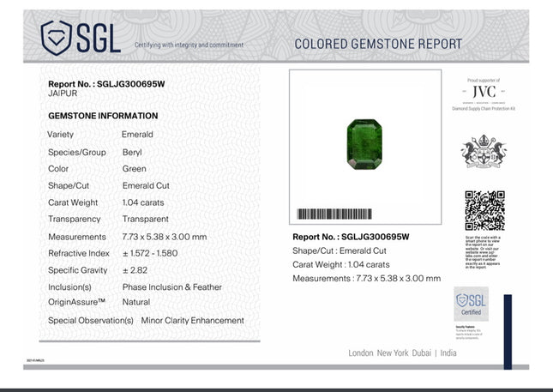Image resolution: width=553 pixels, height=392 pixels.
Task: Click the value 'Natural'
Action: (136, 302)
